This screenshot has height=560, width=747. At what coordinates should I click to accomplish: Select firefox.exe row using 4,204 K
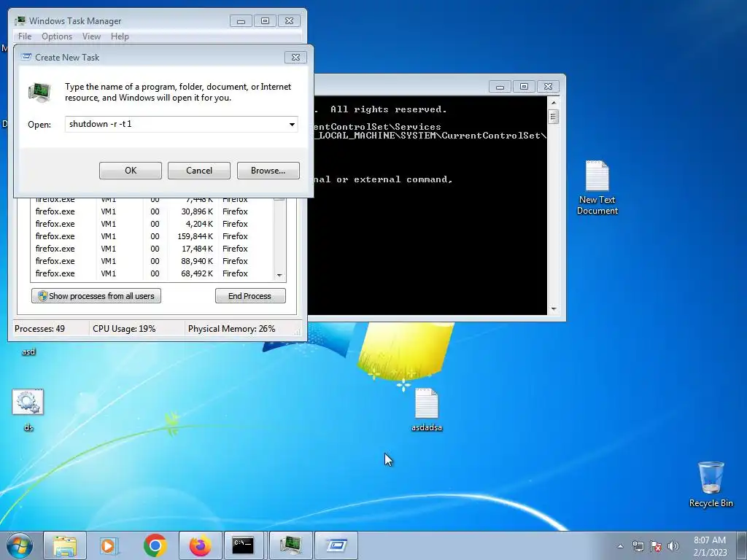click(152, 224)
